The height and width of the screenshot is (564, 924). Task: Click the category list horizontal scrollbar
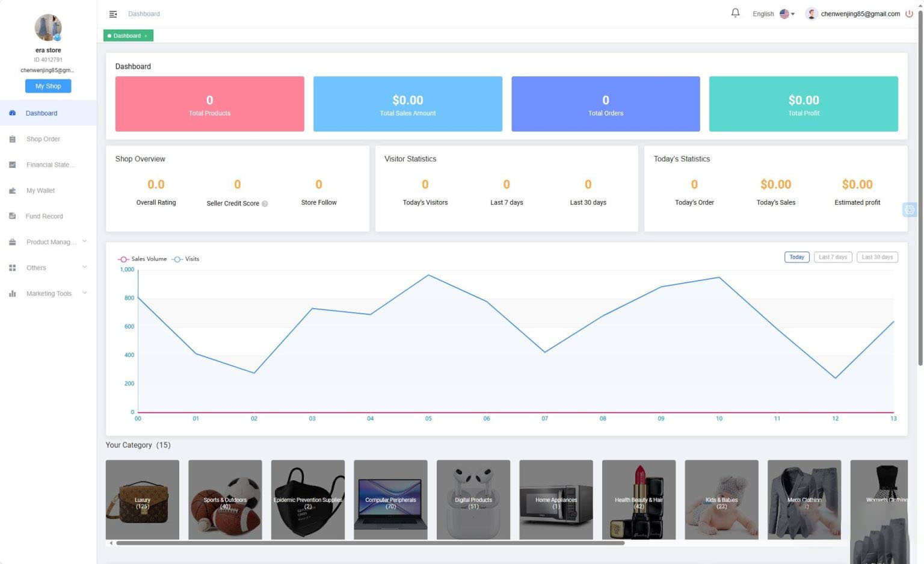pyautogui.click(x=370, y=543)
